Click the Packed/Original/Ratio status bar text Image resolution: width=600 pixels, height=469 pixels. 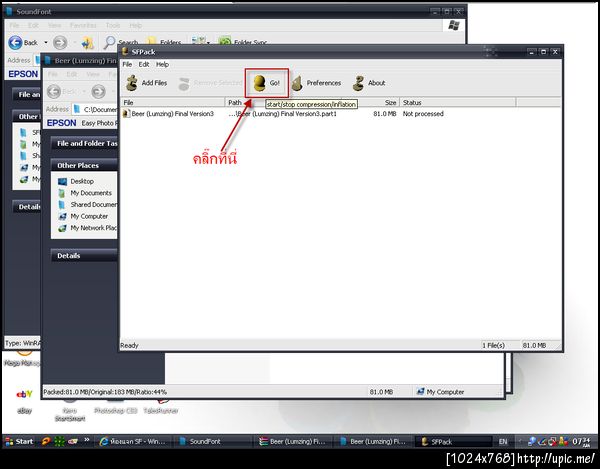[x=105, y=392]
